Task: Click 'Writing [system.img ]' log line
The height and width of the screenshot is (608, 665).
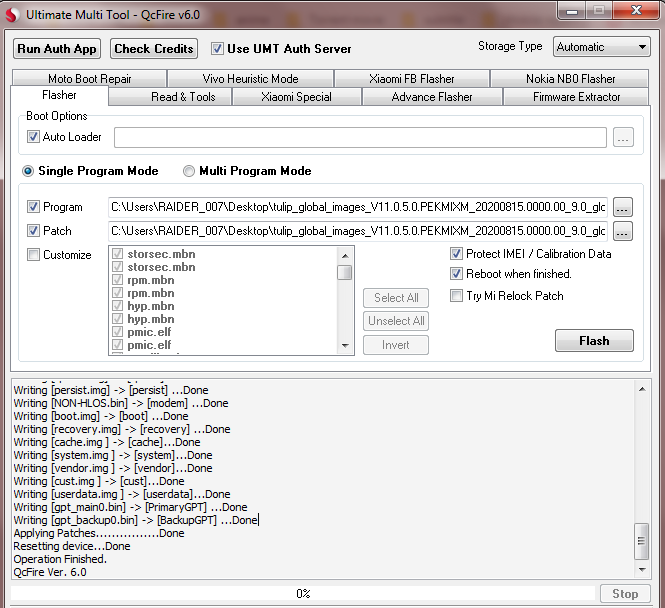Action: pyautogui.click(x=113, y=455)
